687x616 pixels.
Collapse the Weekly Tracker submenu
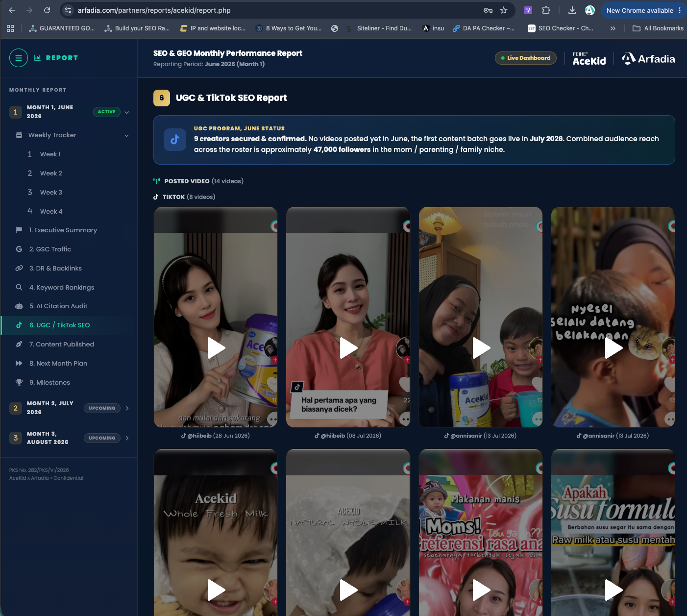(x=126, y=136)
